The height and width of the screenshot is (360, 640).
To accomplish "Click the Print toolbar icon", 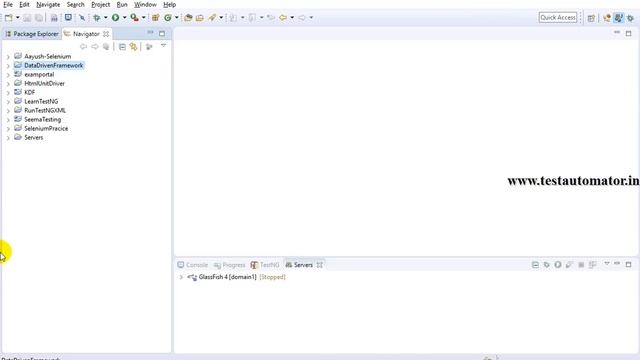I will [x=54, y=18].
